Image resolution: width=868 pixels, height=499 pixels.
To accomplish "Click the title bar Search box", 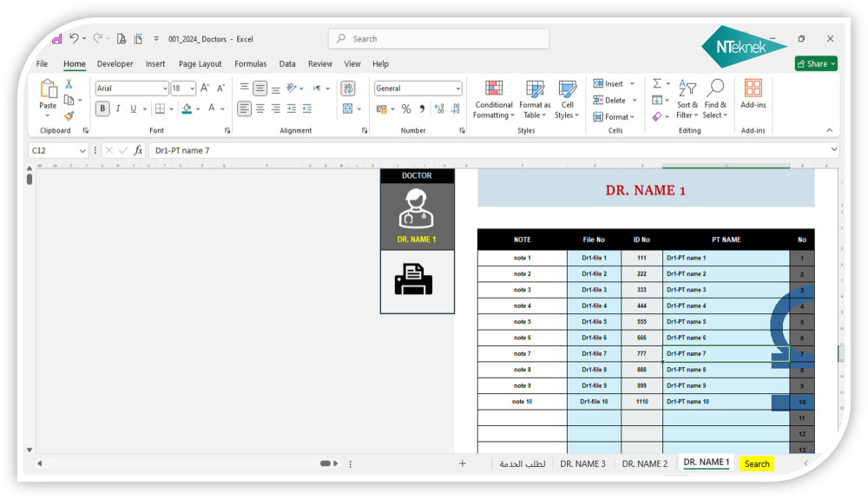I will click(x=438, y=39).
